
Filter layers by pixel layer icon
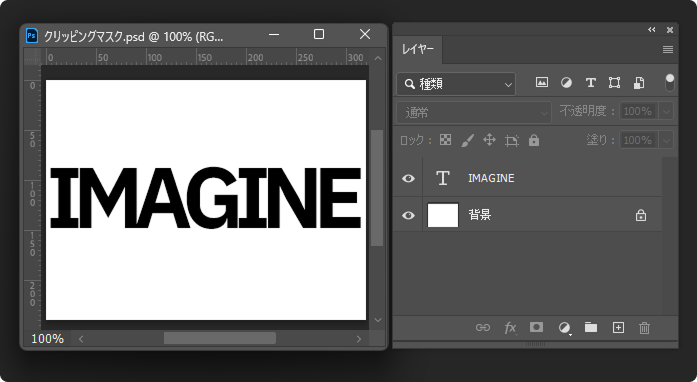click(x=541, y=82)
